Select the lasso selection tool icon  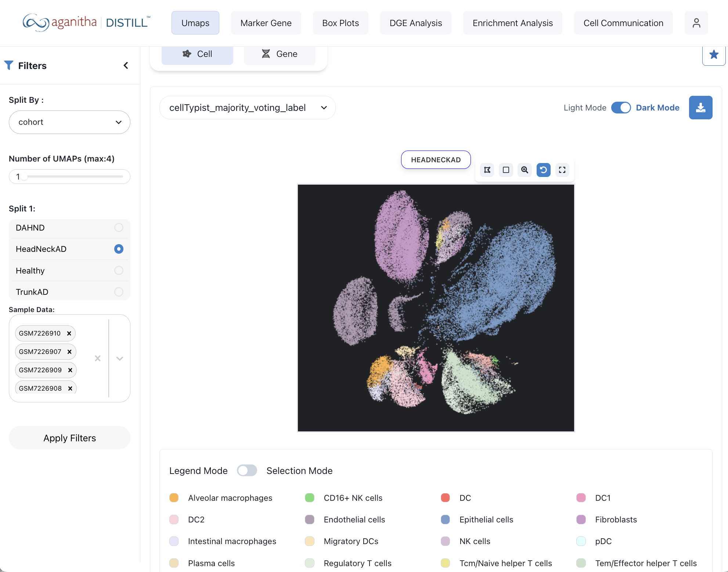coord(487,170)
